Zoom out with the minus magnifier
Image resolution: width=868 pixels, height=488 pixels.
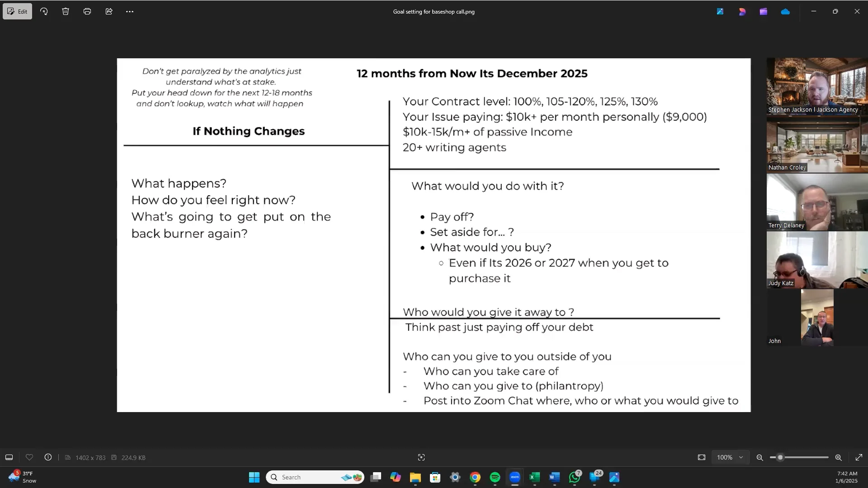(760, 457)
